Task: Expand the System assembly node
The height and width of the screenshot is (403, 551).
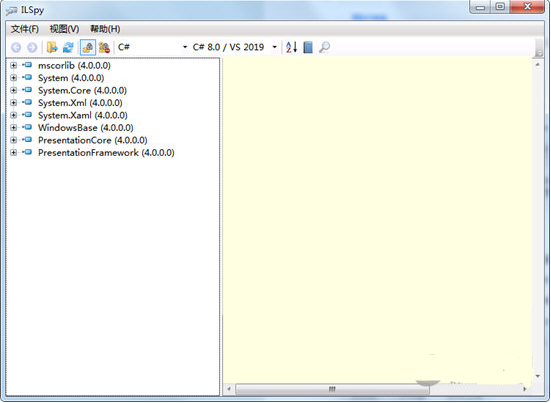Action: click(x=14, y=78)
